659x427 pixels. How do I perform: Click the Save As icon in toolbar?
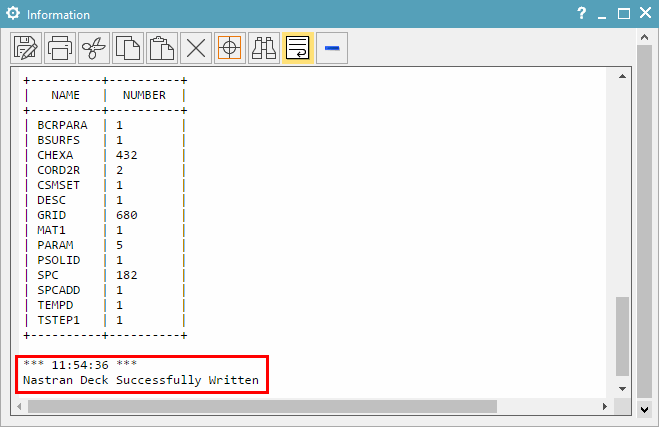(26, 48)
